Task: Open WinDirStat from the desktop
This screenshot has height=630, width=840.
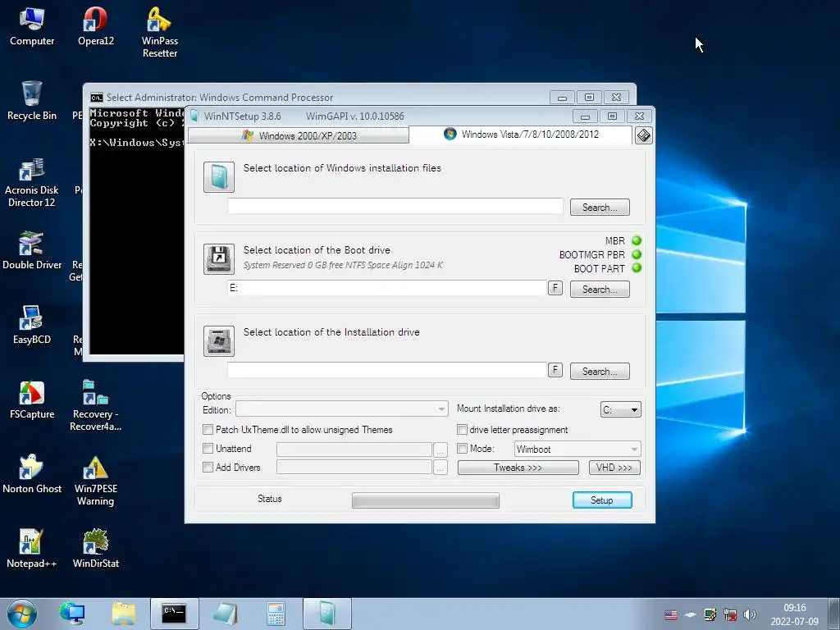Action: tap(95, 549)
